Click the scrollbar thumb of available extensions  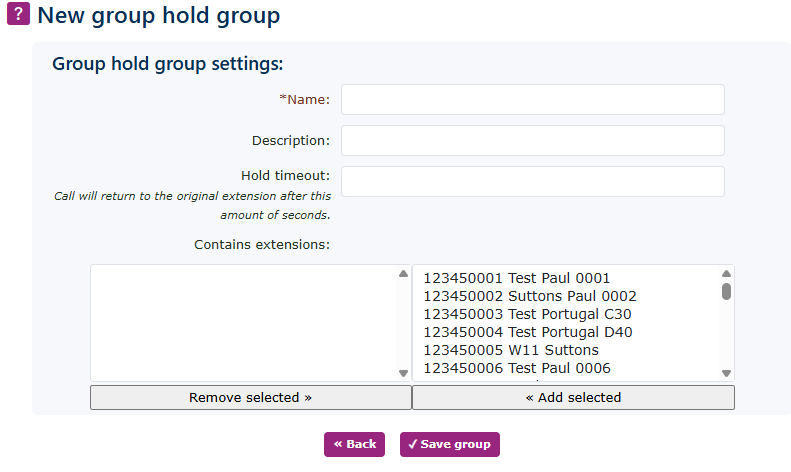726,291
